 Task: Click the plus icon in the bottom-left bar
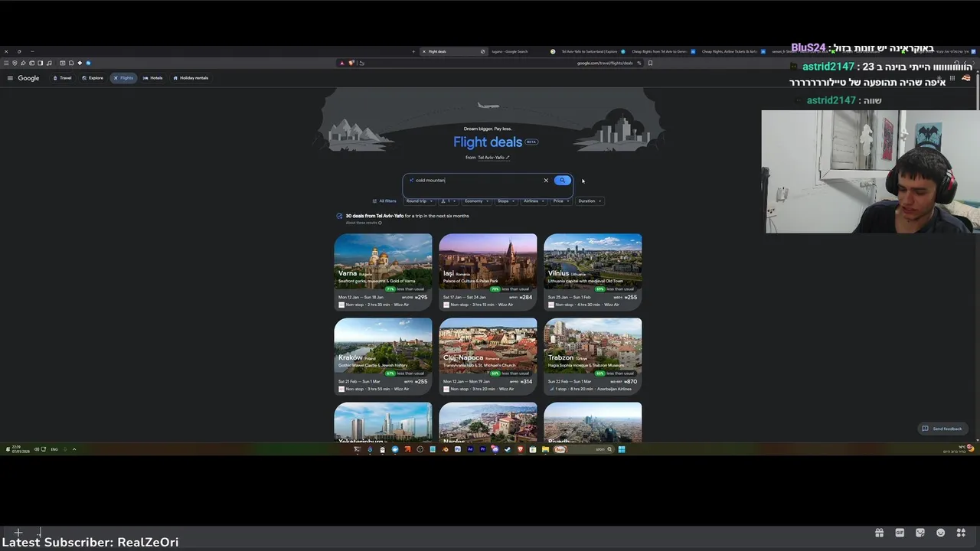click(18, 532)
